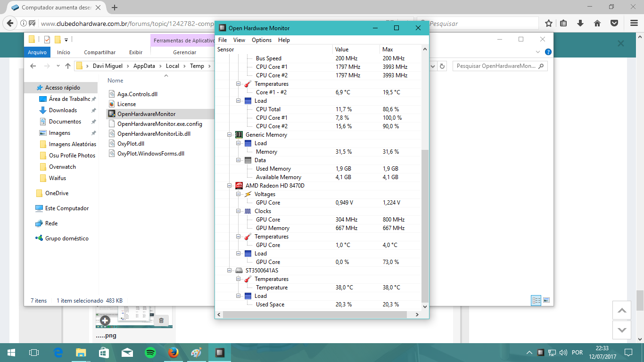Go back in the File Explorer window
This screenshot has width=644, height=362.
tap(33, 66)
